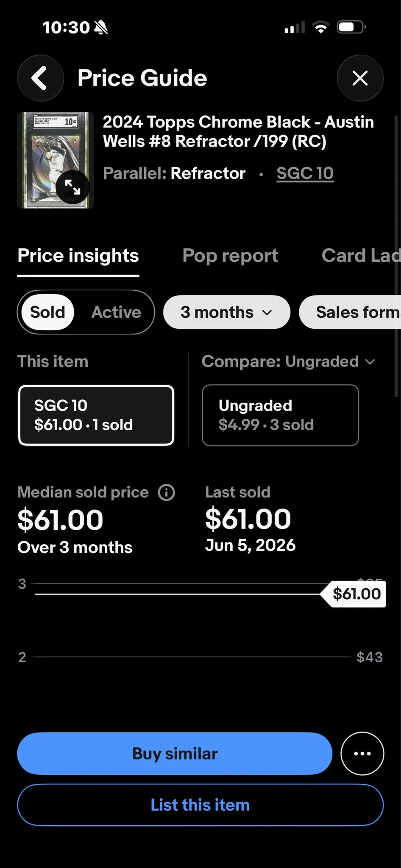This screenshot has width=401, height=868.
Task: Switch to the Pop report tab
Action: (230, 256)
